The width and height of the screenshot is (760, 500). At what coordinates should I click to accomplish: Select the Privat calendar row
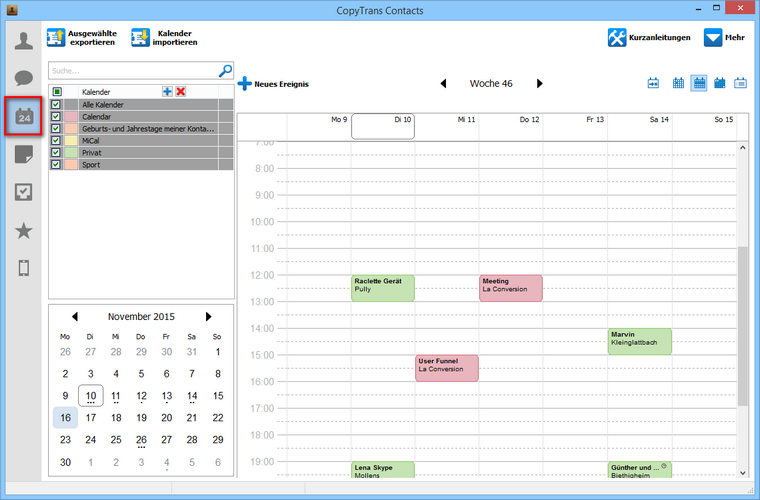click(x=141, y=153)
